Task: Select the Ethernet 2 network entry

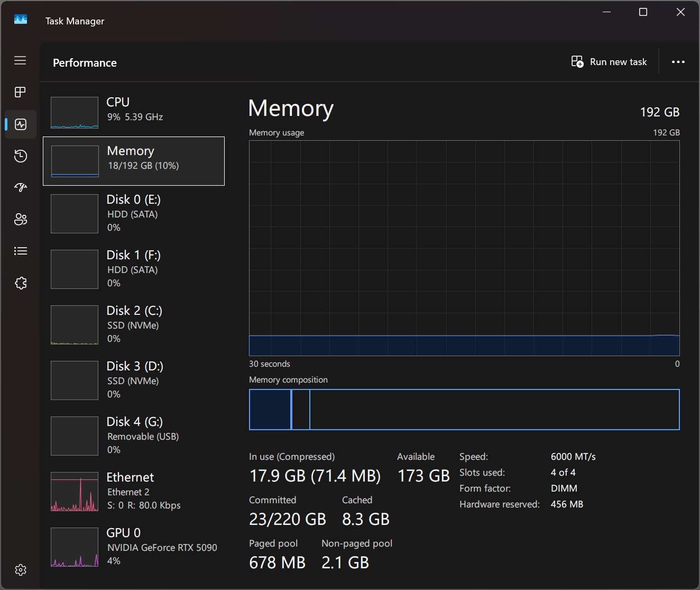Action: pyautogui.click(x=133, y=491)
